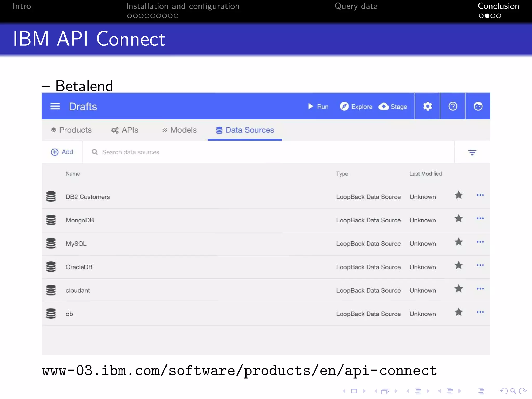Image resolution: width=532 pixels, height=399 pixels.
Task: Toggle favorite star on MongoDB
Action: click(x=459, y=218)
